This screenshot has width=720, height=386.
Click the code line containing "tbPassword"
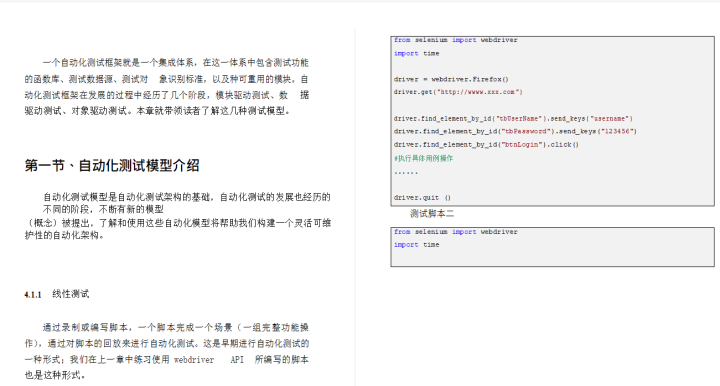point(515,131)
